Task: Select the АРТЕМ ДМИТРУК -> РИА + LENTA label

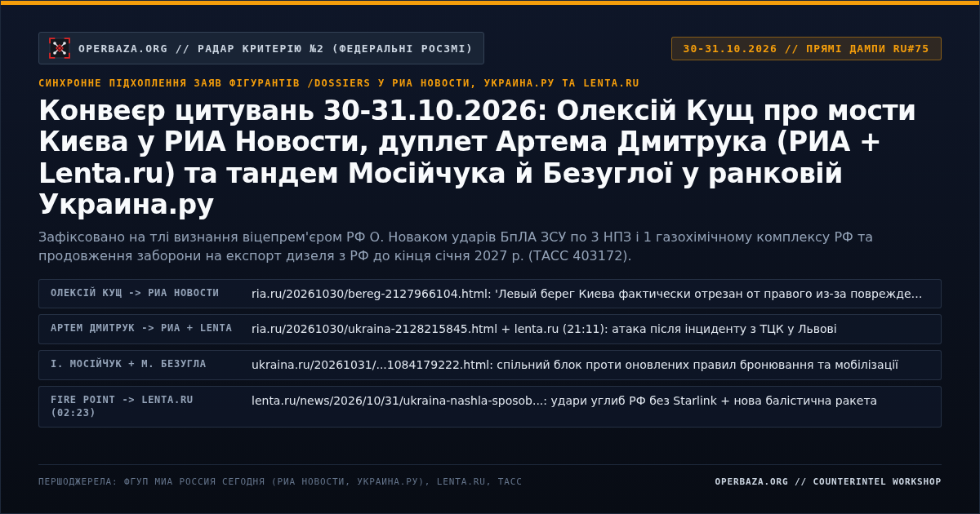Action: point(141,328)
